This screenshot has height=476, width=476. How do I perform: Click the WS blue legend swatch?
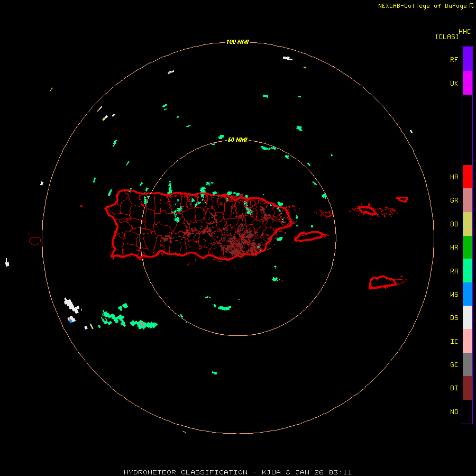467,294
